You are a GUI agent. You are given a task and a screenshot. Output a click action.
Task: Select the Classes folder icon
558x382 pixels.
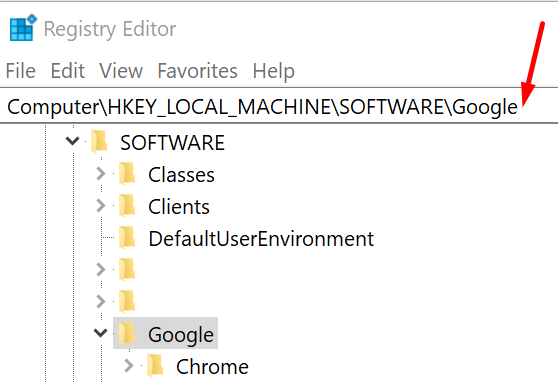pos(127,174)
